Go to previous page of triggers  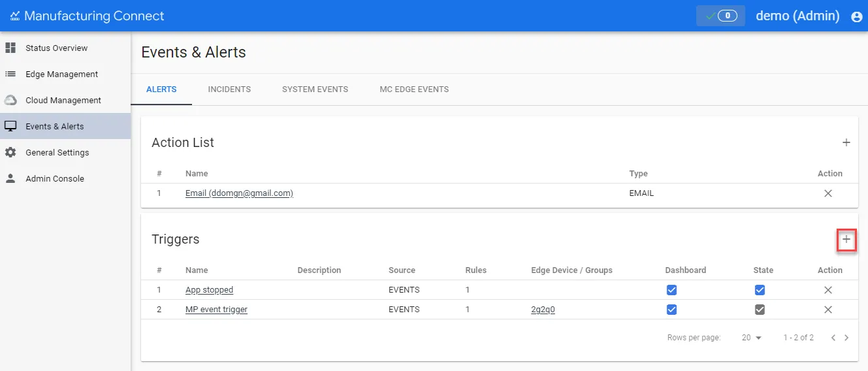point(833,338)
